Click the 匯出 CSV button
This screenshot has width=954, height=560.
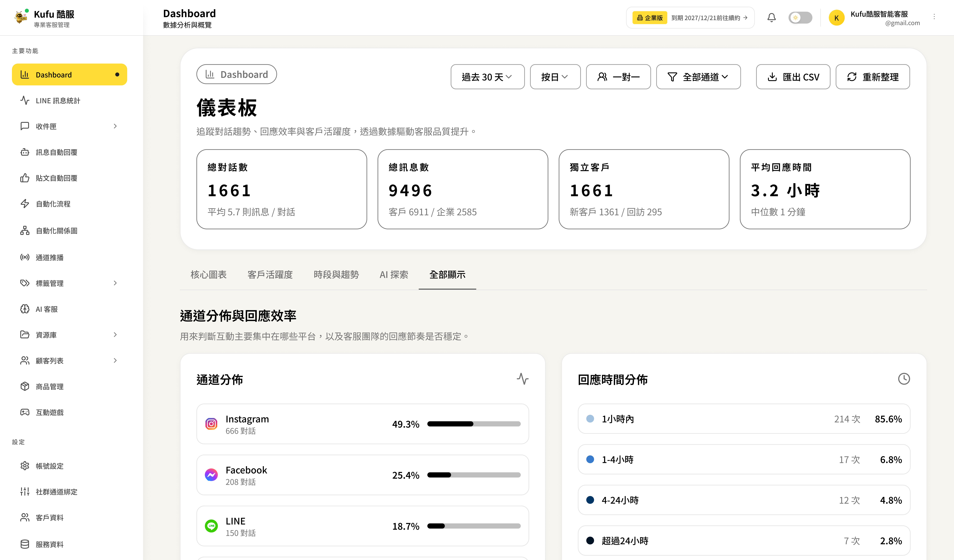coord(793,77)
